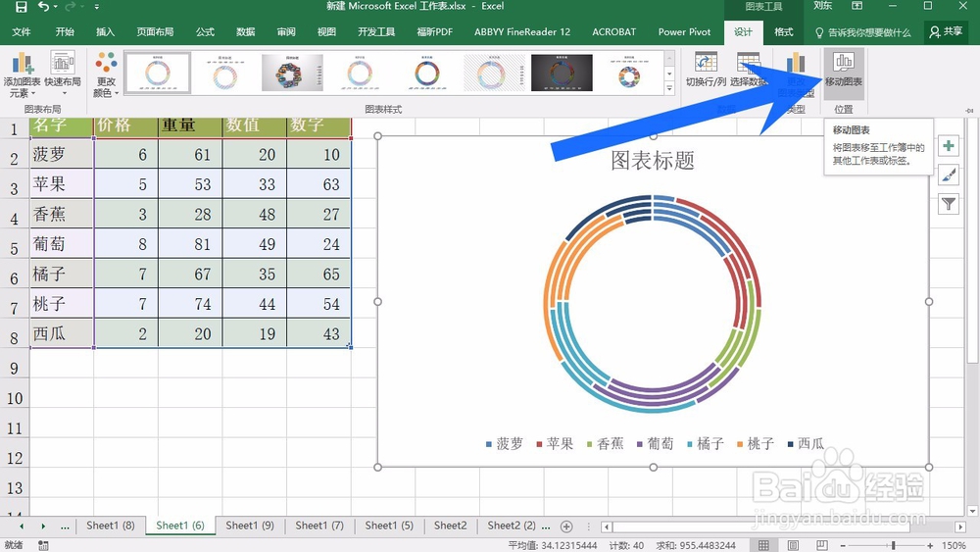The width and height of the screenshot is (980, 552).
Task: Click the 共享 (Share) button
Action: (946, 32)
